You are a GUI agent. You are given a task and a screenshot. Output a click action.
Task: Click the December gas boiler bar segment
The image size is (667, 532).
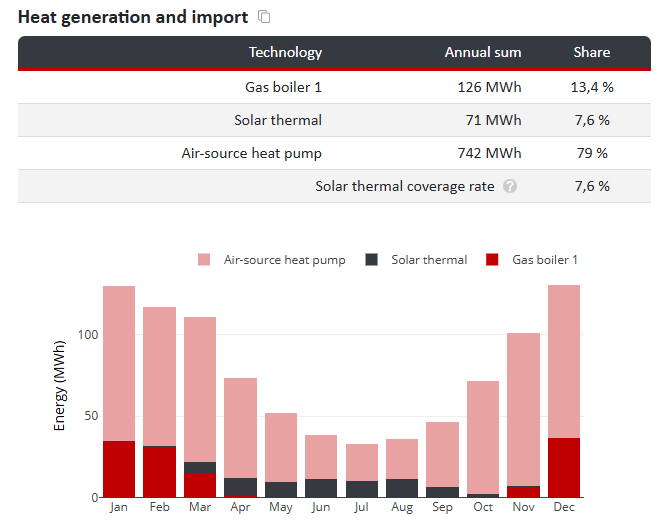pos(564,468)
